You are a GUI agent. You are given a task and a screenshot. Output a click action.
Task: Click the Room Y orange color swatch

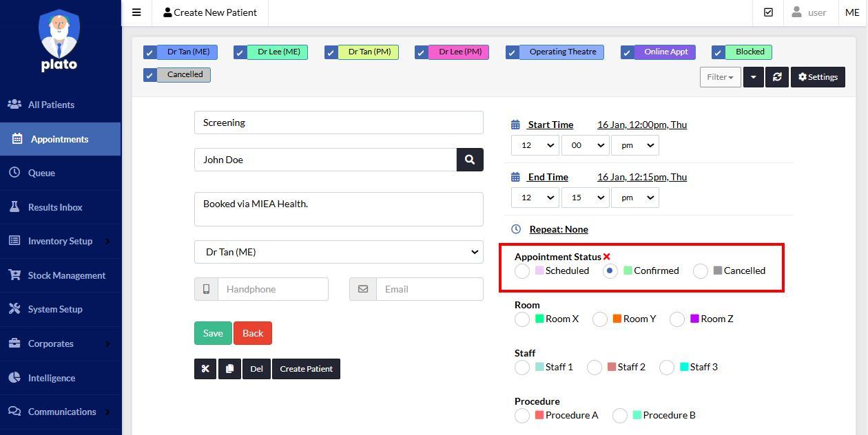(617, 319)
